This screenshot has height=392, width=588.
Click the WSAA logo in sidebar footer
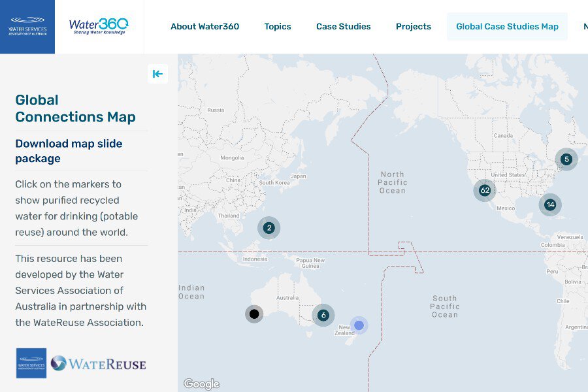pyautogui.click(x=31, y=363)
